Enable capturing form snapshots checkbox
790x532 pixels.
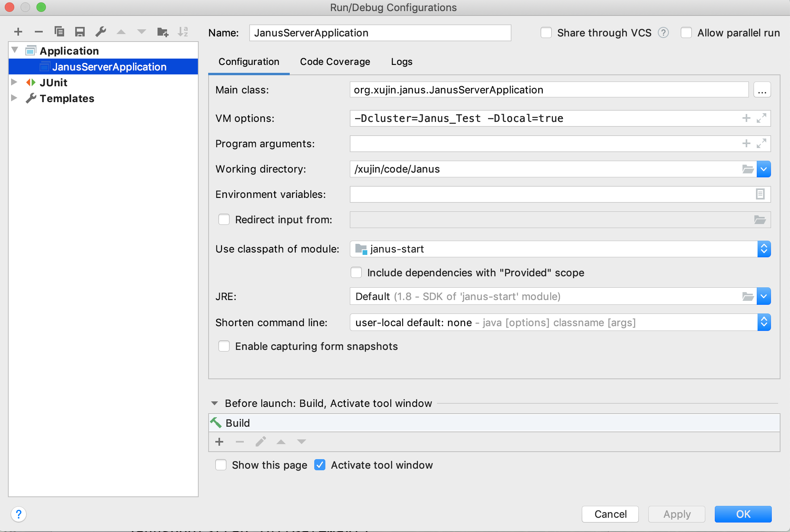tap(224, 346)
